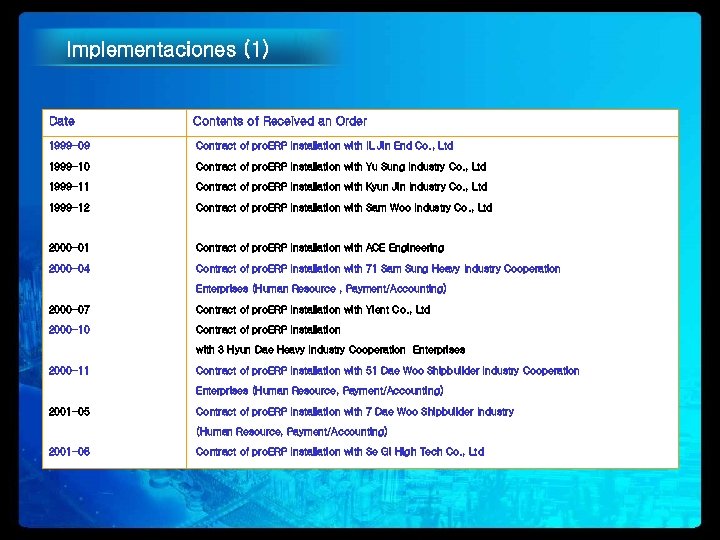Select the Se Gi High Tech contract line
The image size is (720, 540).
[340, 452]
